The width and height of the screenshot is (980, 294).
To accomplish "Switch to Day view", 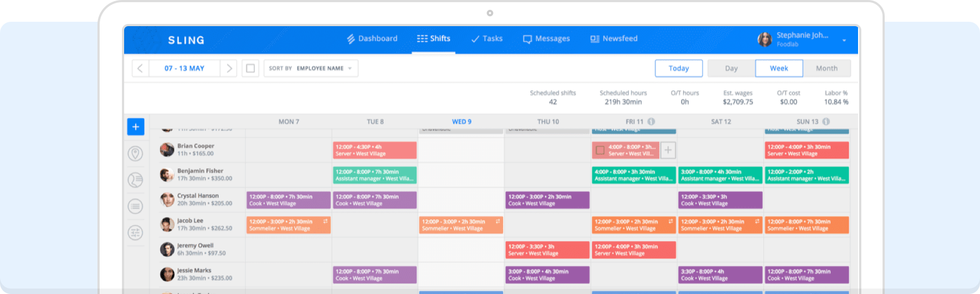I will [x=731, y=69].
